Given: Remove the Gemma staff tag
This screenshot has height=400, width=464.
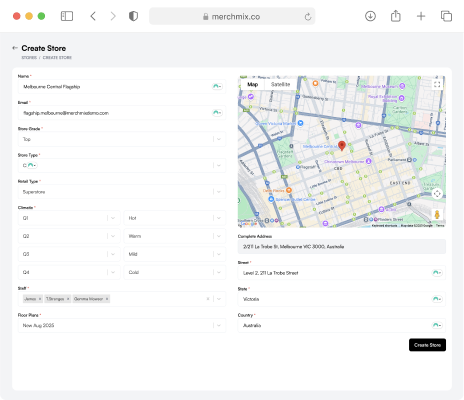Looking at the screenshot, I should (107, 299).
